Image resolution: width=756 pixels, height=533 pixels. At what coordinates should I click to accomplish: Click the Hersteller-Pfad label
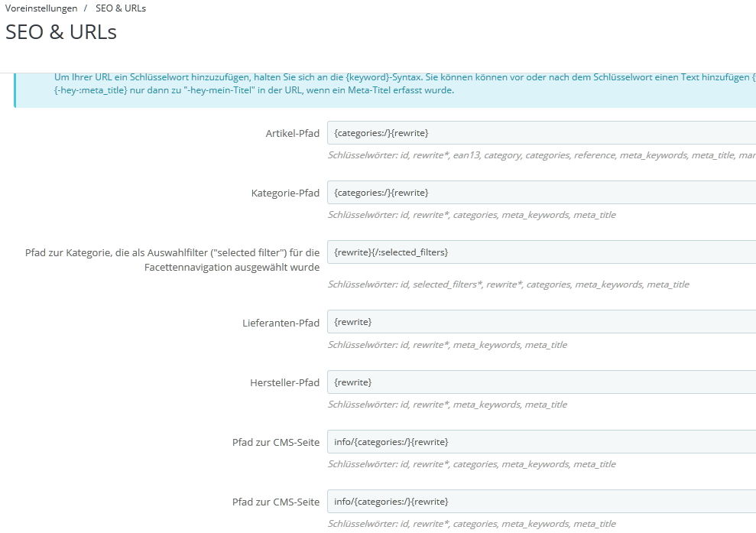(284, 382)
